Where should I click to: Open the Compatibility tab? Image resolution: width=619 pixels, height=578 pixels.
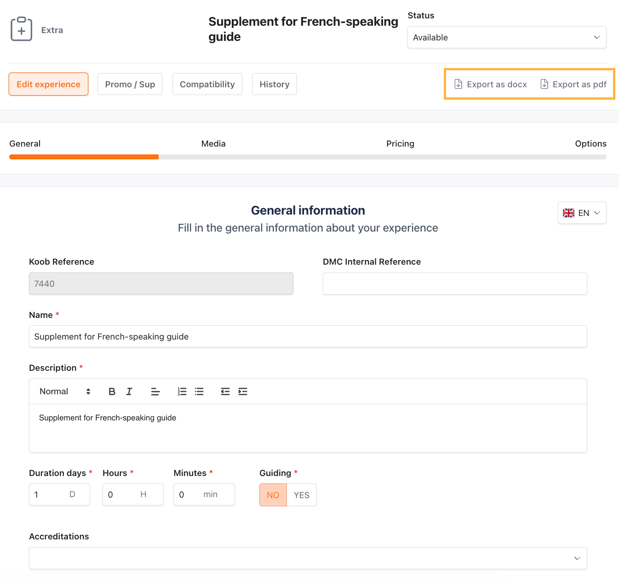point(207,85)
